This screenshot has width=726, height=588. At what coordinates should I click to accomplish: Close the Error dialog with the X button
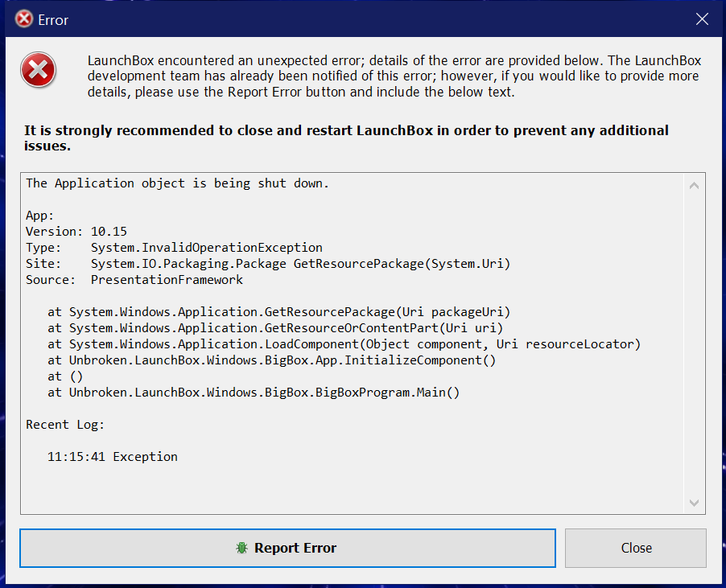click(x=702, y=19)
